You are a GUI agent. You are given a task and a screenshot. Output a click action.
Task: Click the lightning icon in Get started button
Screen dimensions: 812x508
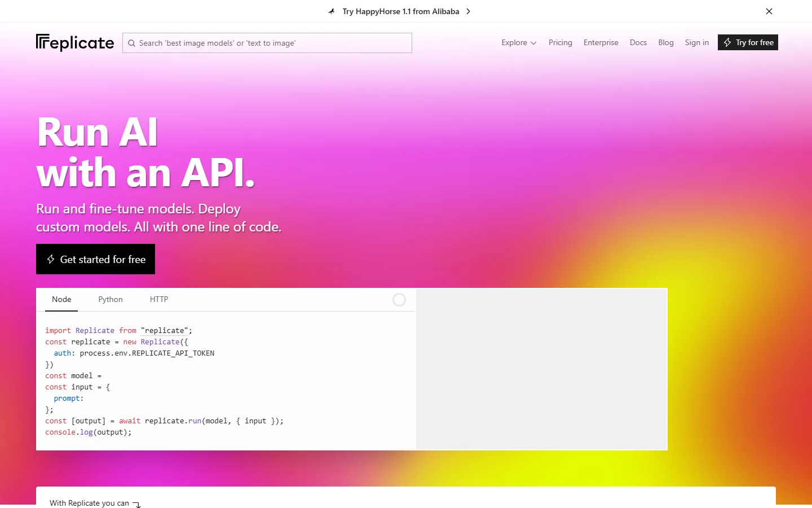[51, 259]
